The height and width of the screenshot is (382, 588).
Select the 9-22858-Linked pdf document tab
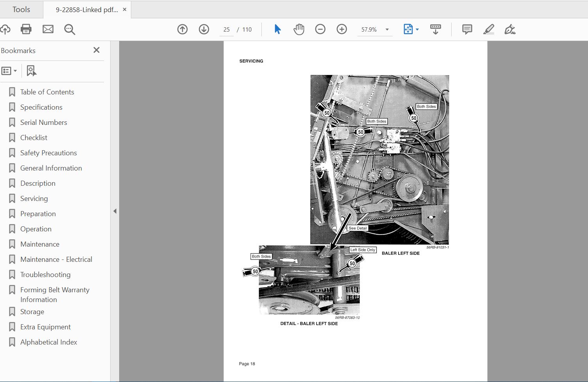[x=86, y=10]
